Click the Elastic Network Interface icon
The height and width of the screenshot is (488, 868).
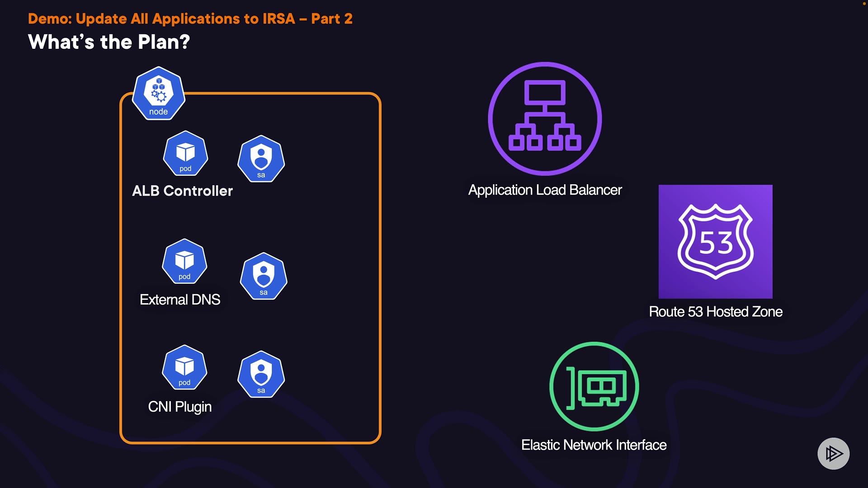(594, 386)
